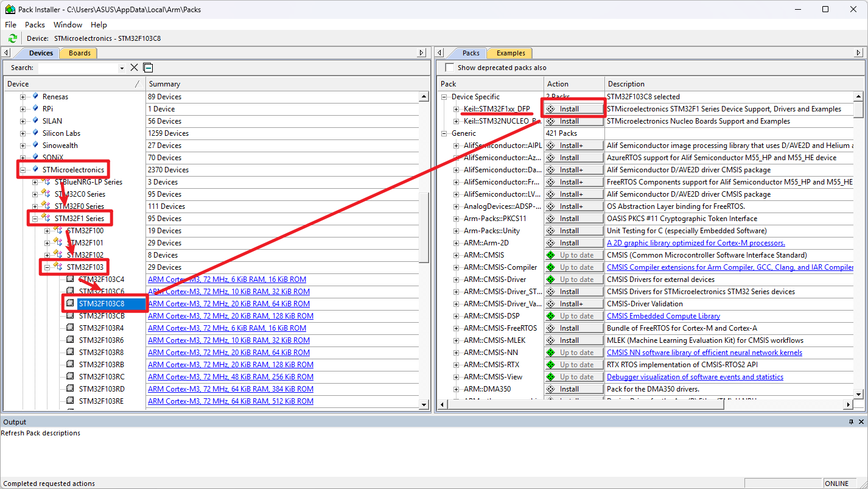This screenshot has height=489, width=868.
Task: Click the STM32F0 Series family icon
Action: 46,206
